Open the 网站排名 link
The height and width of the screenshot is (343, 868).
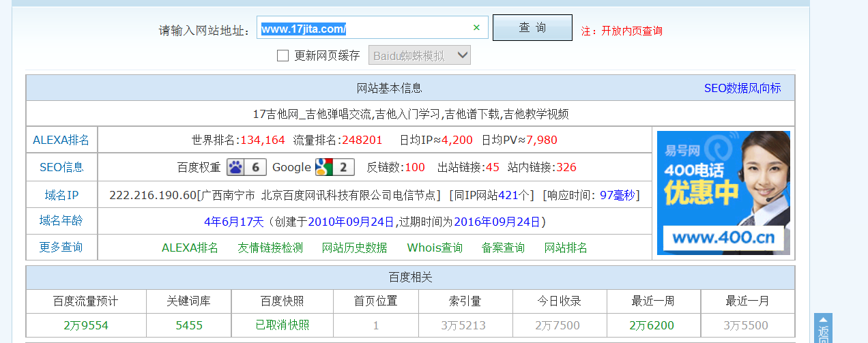coord(566,248)
